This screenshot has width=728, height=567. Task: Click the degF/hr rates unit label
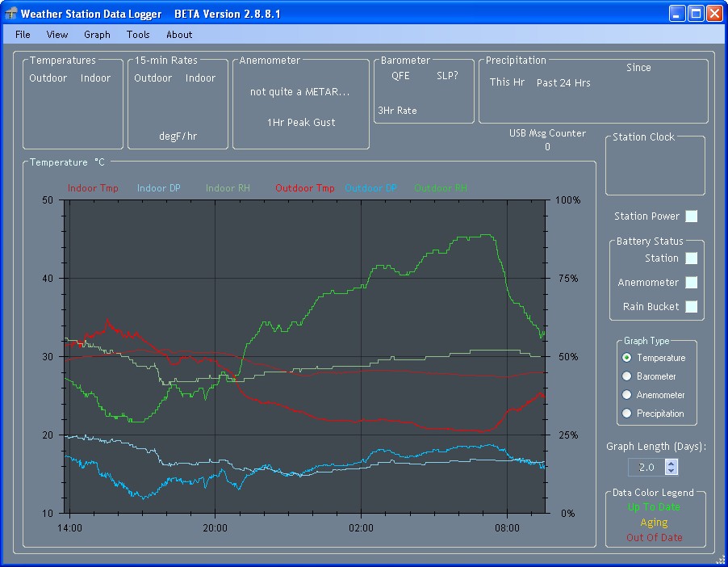[178, 136]
